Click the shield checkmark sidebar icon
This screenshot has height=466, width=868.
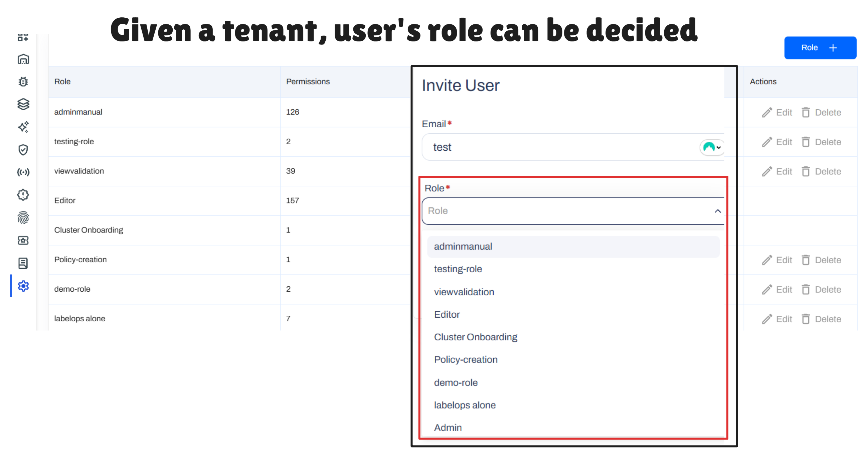point(23,150)
